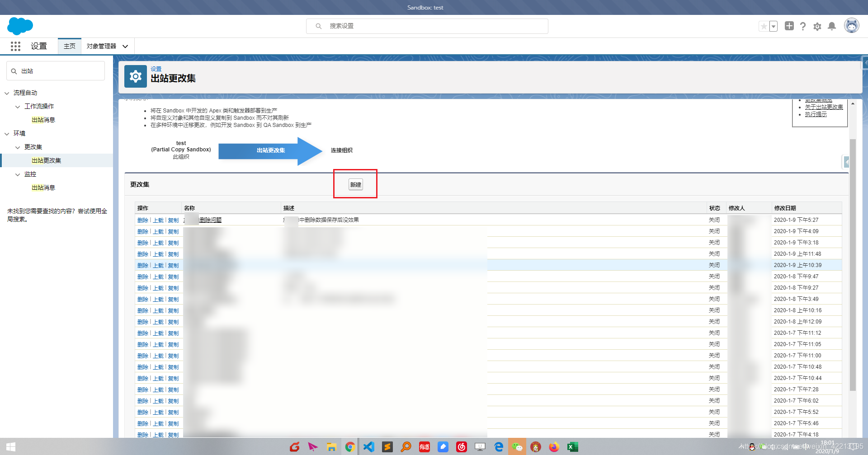Collapse the 监控 tree node

tap(18, 174)
